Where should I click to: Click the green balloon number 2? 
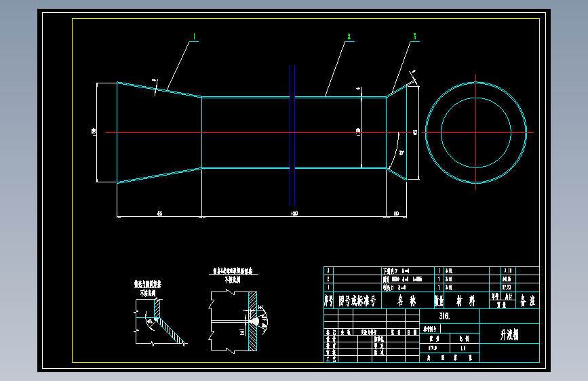click(x=349, y=37)
